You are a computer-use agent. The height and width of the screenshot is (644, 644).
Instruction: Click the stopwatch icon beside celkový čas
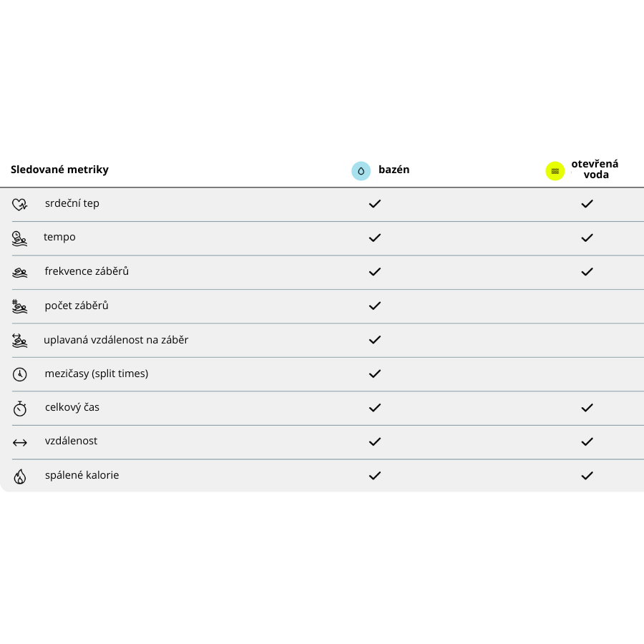(x=20, y=408)
